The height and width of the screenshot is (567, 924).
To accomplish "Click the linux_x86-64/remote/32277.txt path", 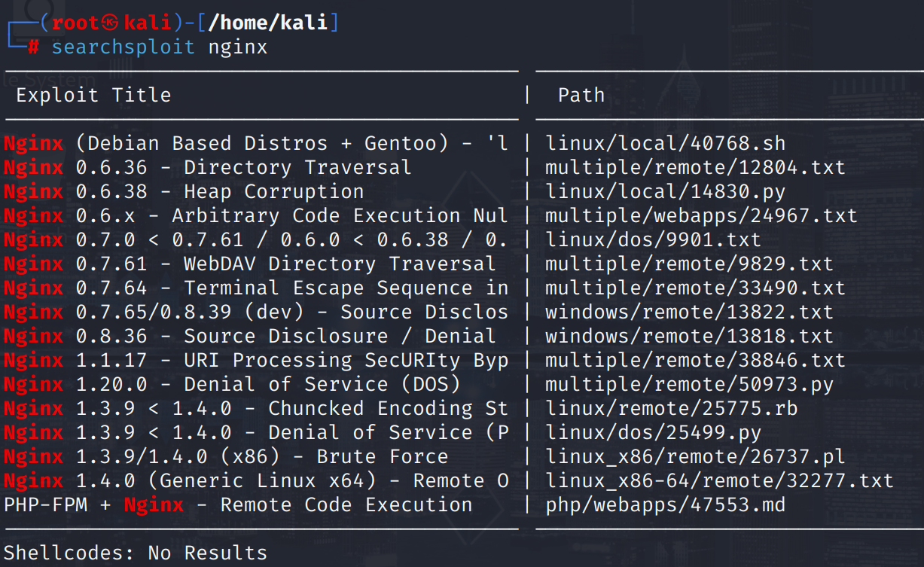I will tap(719, 481).
